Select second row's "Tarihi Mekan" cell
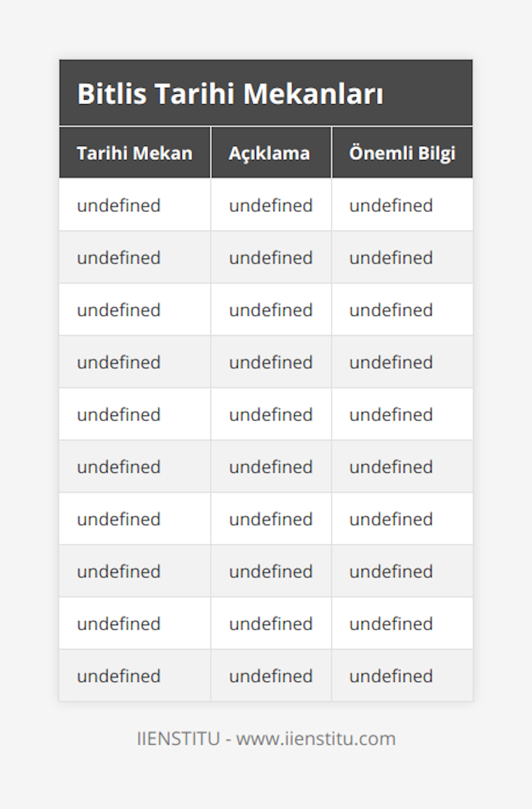The image size is (532, 809). click(x=119, y=258)
